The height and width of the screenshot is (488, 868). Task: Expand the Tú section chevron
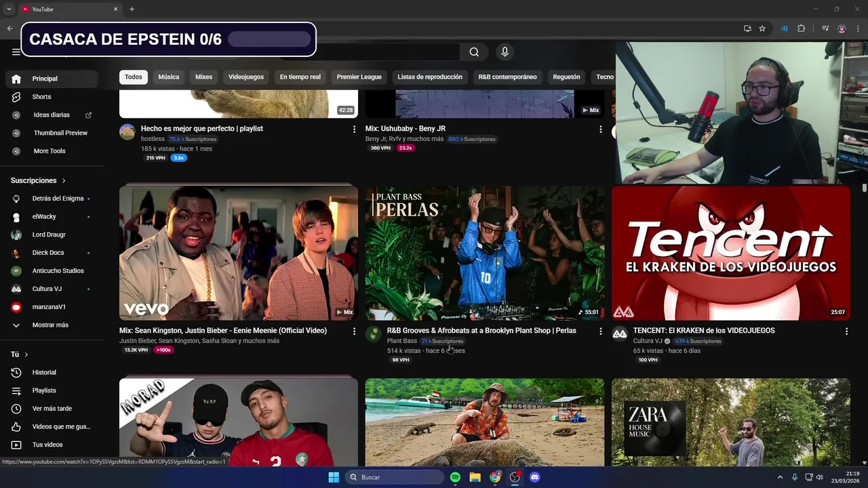[26, 354]
